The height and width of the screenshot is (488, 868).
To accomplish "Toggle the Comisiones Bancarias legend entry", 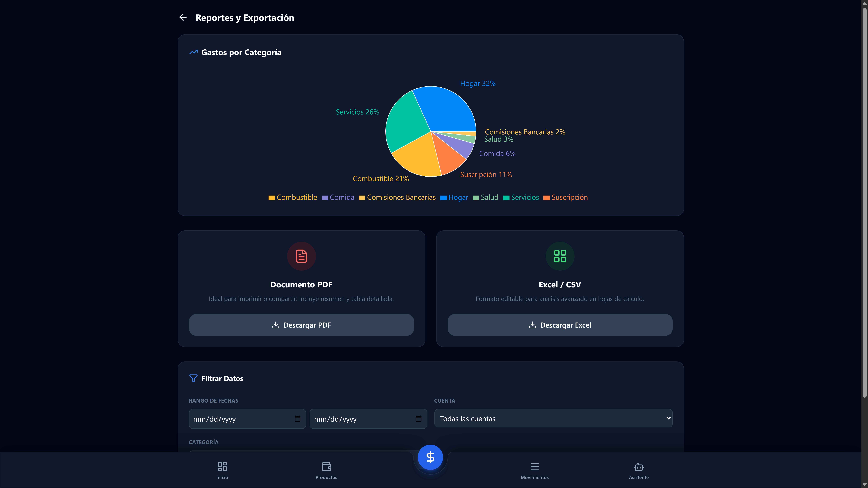I will click(397, 197).
